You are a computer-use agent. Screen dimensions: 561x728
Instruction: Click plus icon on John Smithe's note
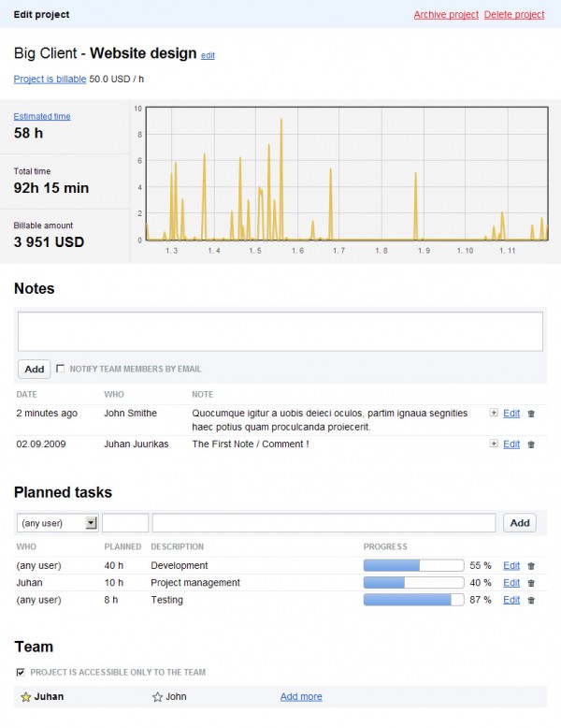(x=494, y=413)
